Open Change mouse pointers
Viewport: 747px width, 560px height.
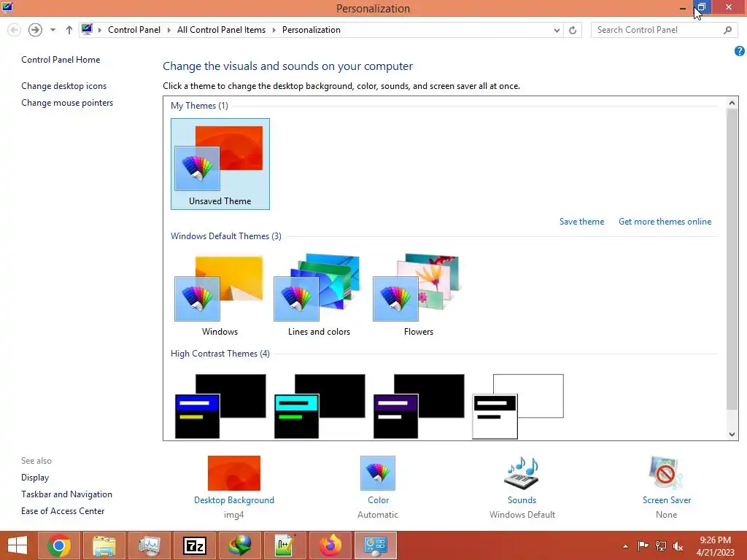pyautogui.click(x=67, y=102)
